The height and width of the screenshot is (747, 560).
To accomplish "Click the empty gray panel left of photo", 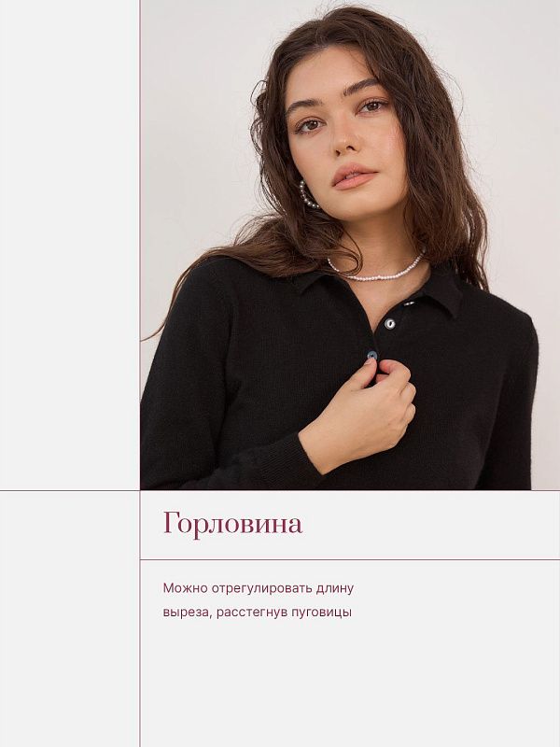I will 69,243.
